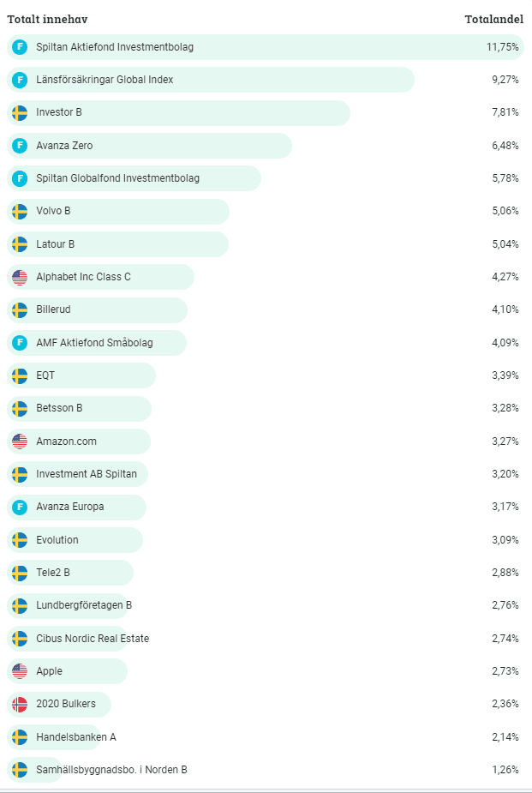Viewport: 532px width, 793px height.
Task: Open Spiltan Globalfond Investmentbolag fund
Action: 117,178
